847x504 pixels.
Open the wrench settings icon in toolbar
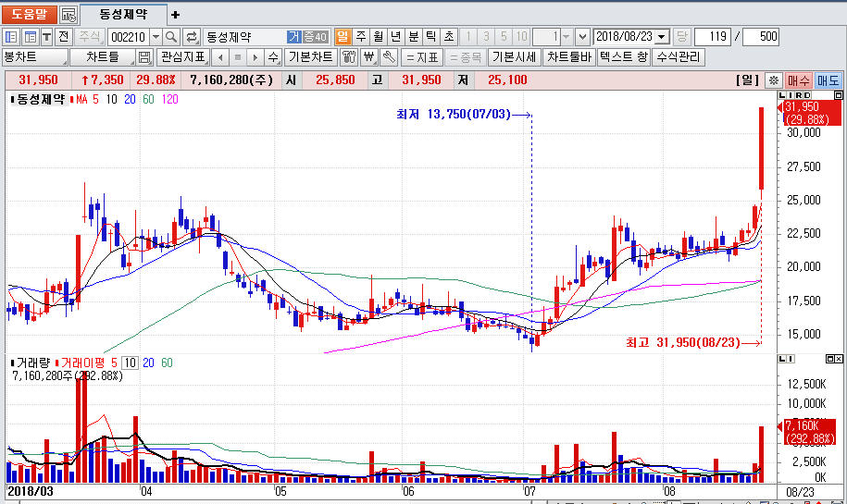click(389, 57)
